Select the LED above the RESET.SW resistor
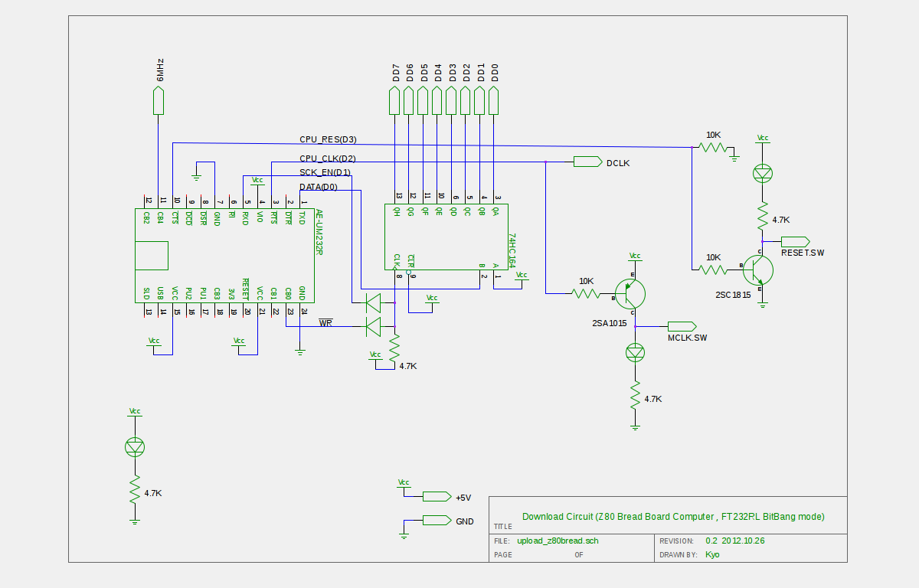 point(763,173)
